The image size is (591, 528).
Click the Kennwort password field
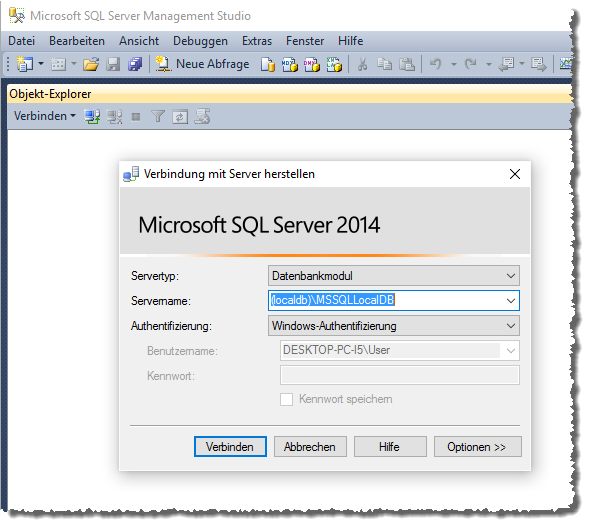coord(400,375)
